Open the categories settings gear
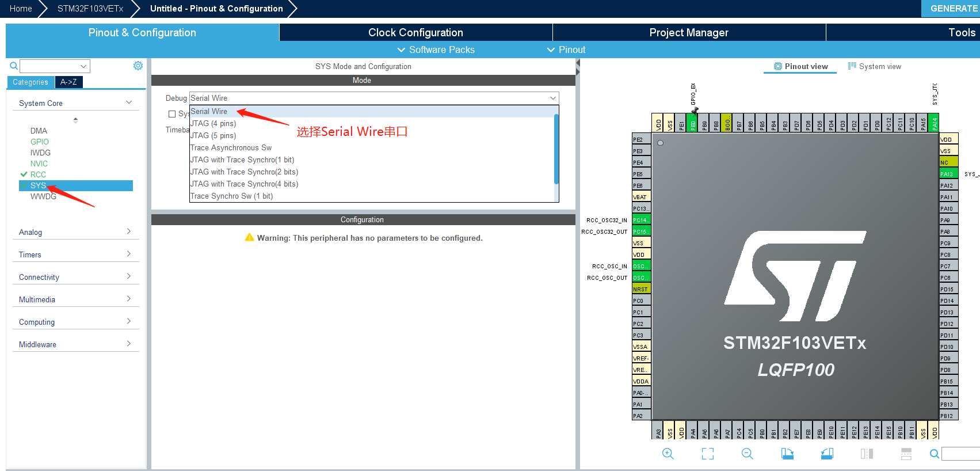Viewport: 980px width, 471px height. (138, 66)
